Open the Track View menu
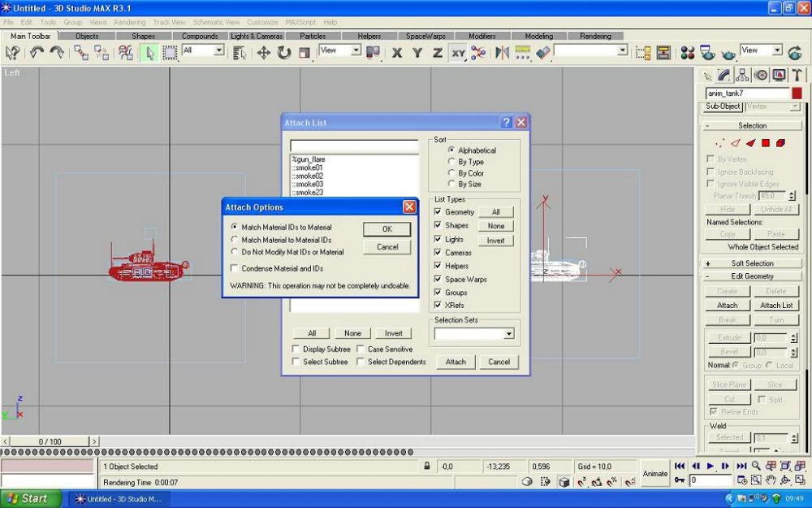Screen dimensions: 812x508 click(169, 22)
